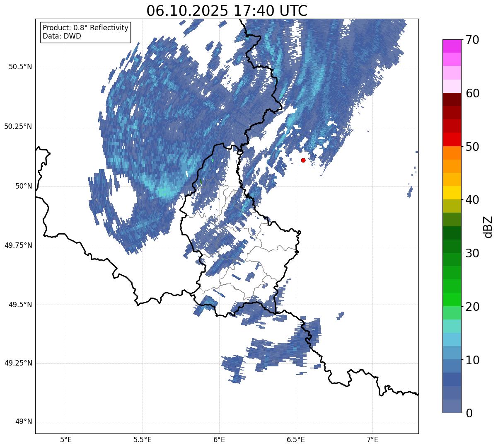Pick the dark maroon swatch just below 60
This screenshot has height=448, width=498.
[x=452, y=99]
